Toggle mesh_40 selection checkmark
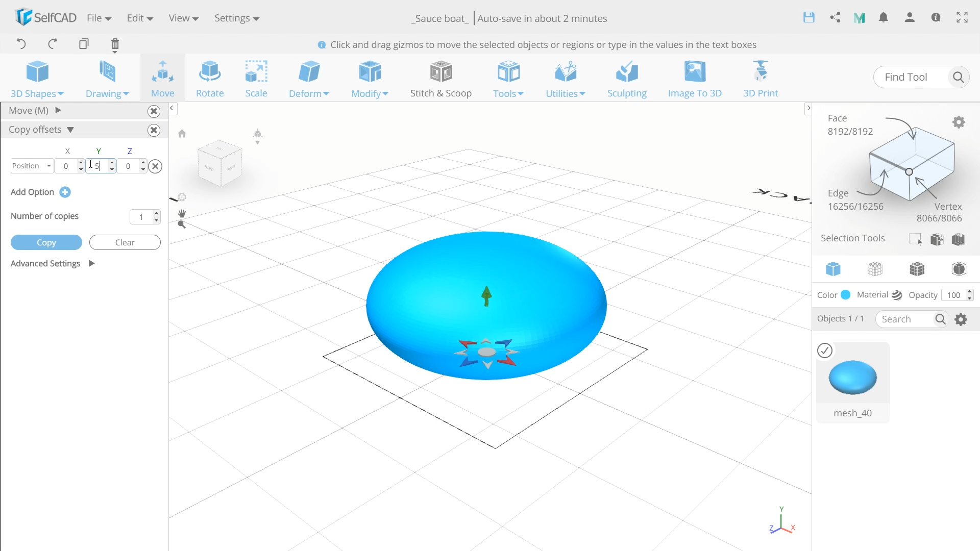The height and width of the screenshot is (551, 980). [x=825, y=350]
